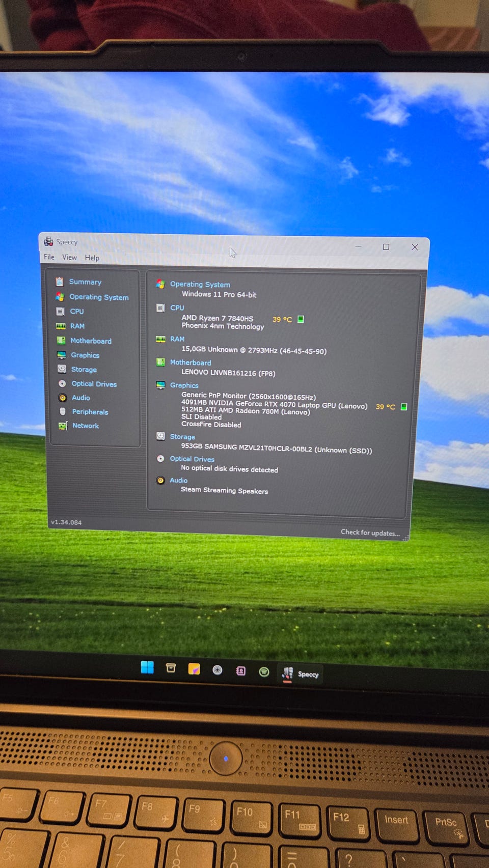Click the Check for updates link
Screen dimensions: 489x868
point(370,533)
